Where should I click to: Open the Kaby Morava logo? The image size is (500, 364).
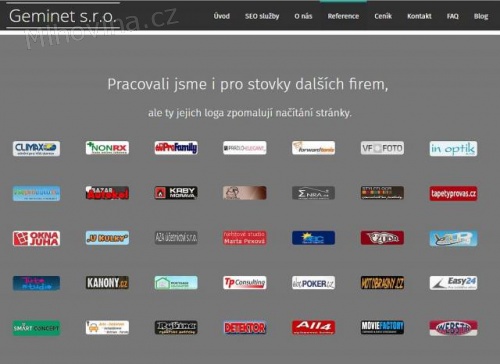pyautogui.click(x=176, y=193)
